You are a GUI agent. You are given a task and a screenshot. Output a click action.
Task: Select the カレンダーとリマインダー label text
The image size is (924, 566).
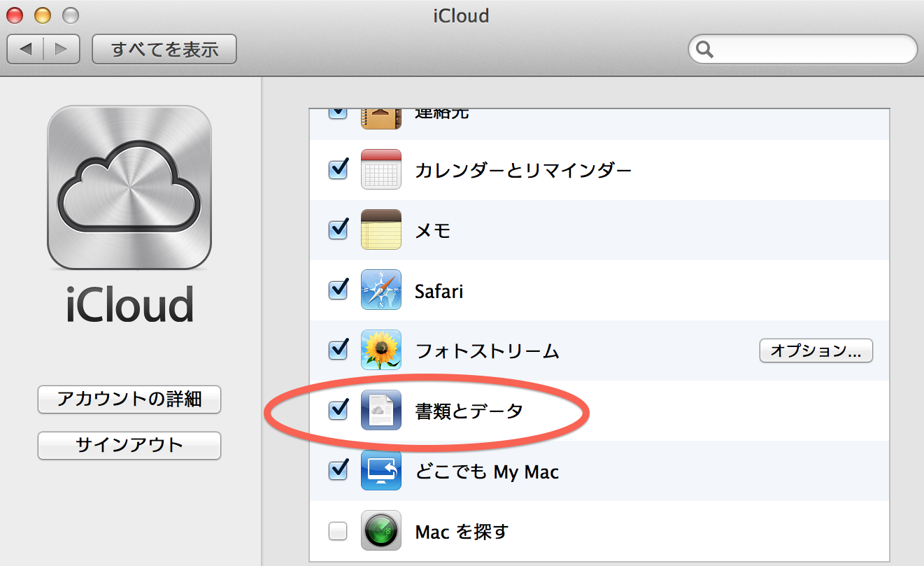tap(523, 170)
